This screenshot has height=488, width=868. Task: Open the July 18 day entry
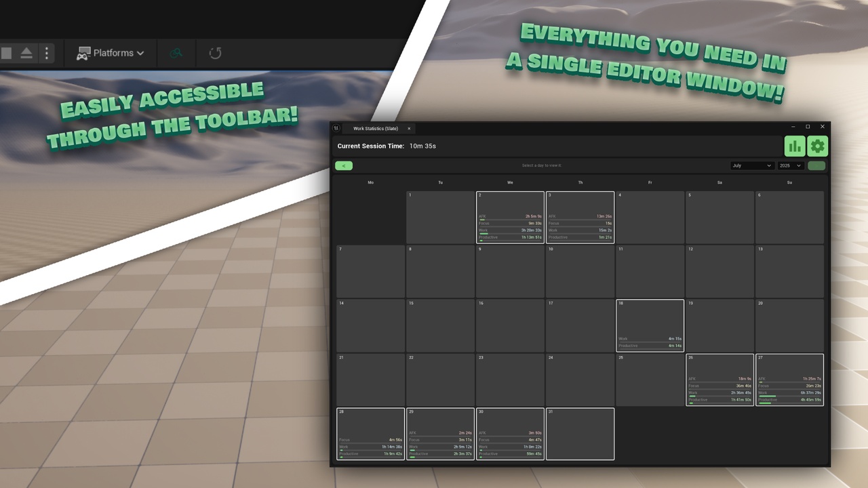click(x=650, y=325)
